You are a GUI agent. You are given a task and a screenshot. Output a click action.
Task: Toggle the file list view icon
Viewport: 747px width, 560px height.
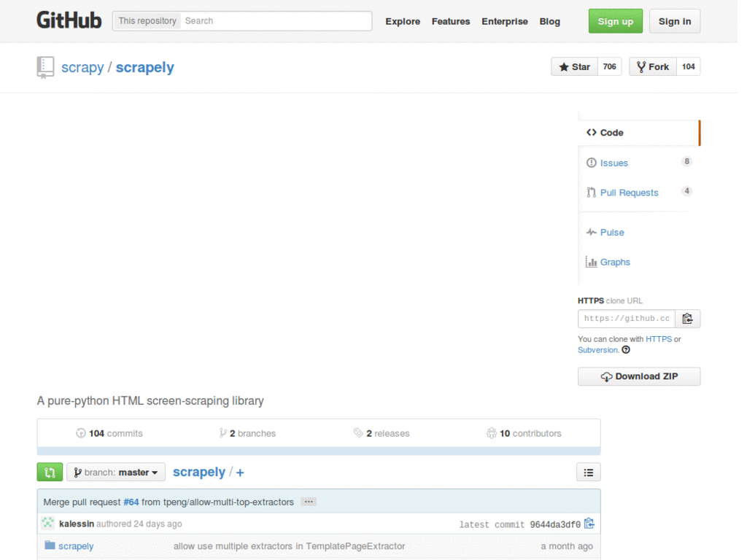click(x=589, y=472)
